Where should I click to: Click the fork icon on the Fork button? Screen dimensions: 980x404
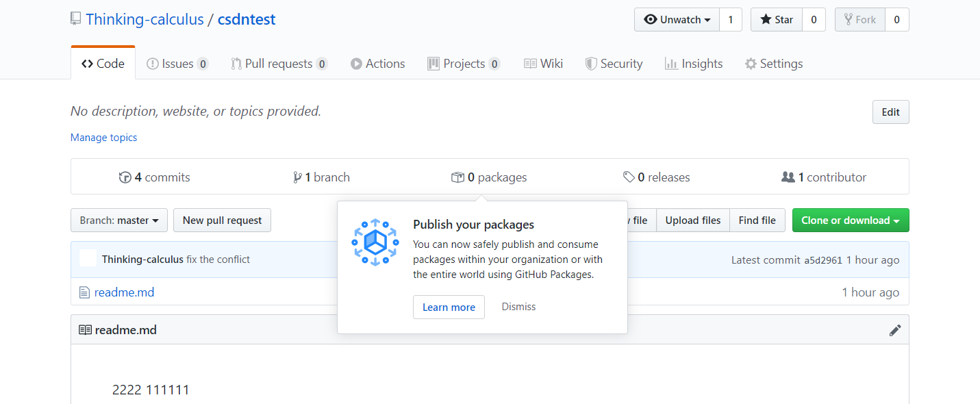[848, 20]
